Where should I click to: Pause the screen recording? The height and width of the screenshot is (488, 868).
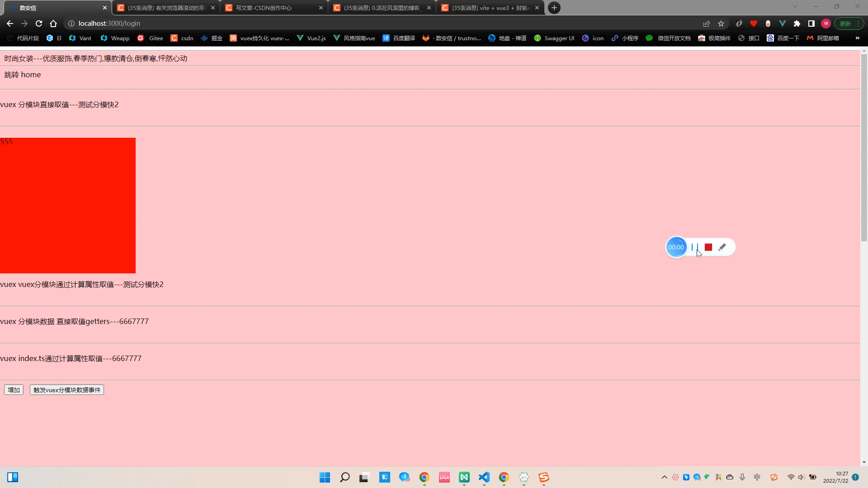[x=693, y=247]
